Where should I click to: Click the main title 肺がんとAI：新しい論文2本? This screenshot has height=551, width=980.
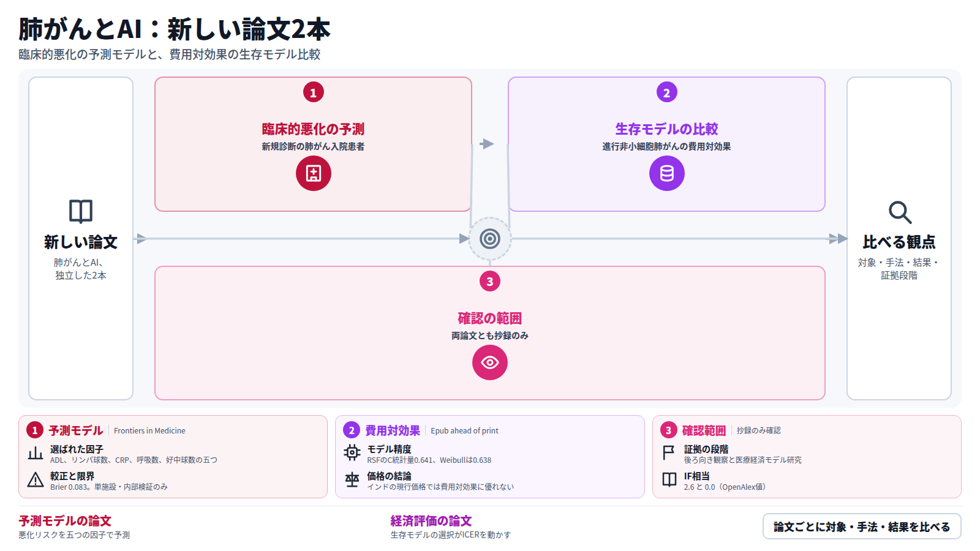[175, 29]
